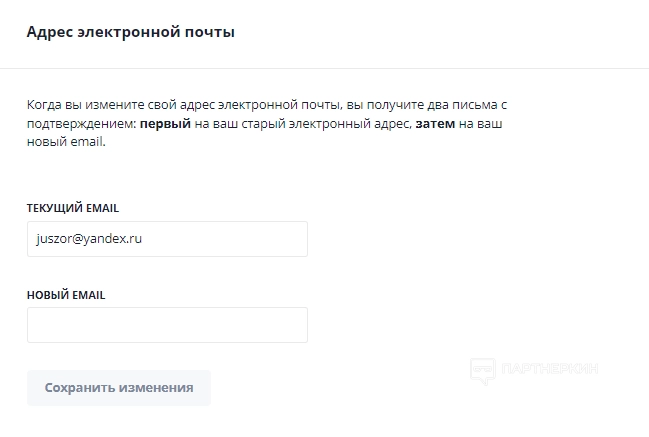Click the Текущий Email input field
The width and height of the screenshot is (649, 437).
(x=167, y=240)
